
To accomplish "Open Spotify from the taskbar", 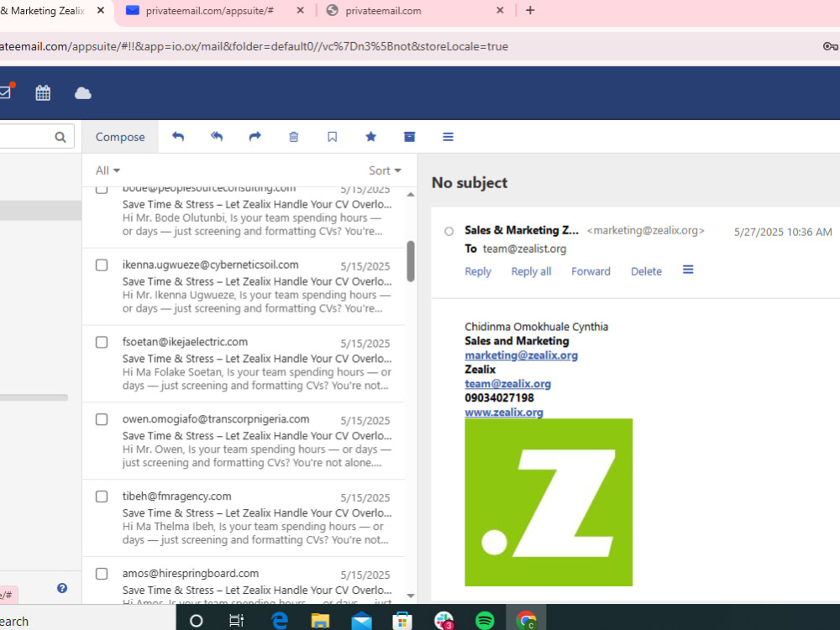I will 485,621.
